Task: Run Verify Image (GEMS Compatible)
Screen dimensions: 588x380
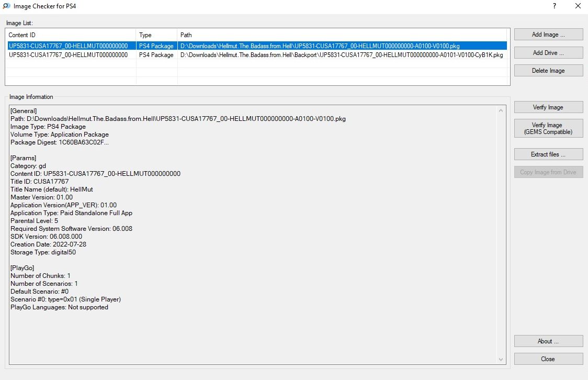Action: (548, 128)
